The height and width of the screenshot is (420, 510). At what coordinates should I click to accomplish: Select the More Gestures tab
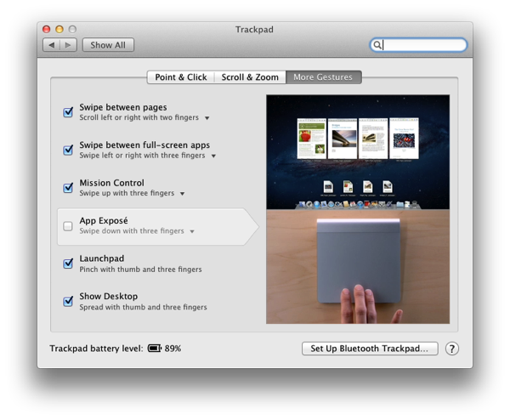323,77
